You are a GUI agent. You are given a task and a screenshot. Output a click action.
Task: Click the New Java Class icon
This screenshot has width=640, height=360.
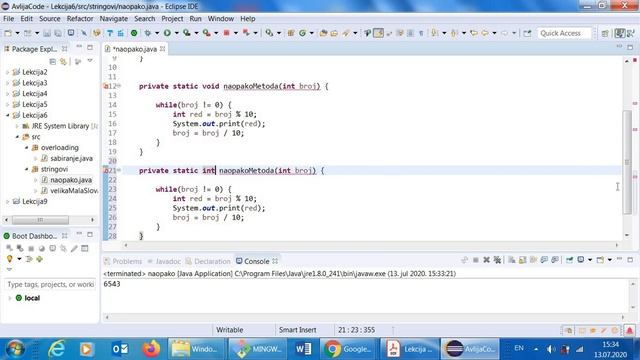click(302, 33)
